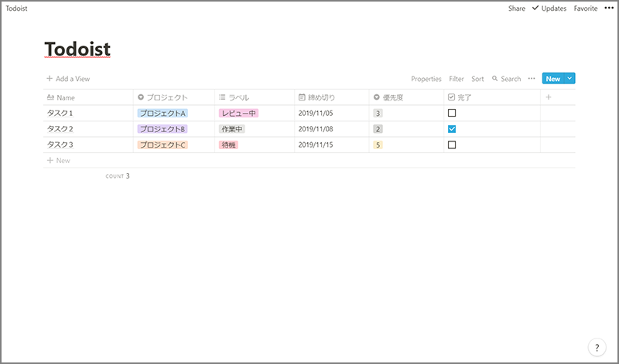Check the 完了 checkbox for タスク1
This screenshot has width=619, height=364.
click(452, 113)
